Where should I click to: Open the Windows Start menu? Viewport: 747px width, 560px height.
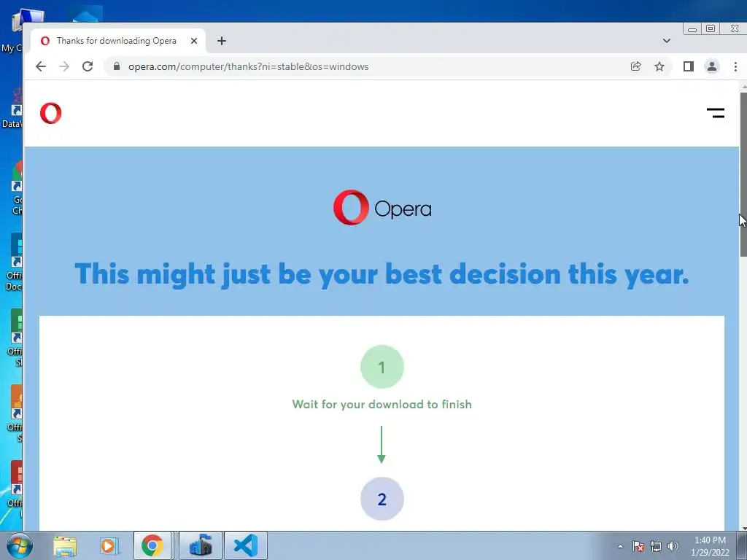click(19, 545)
